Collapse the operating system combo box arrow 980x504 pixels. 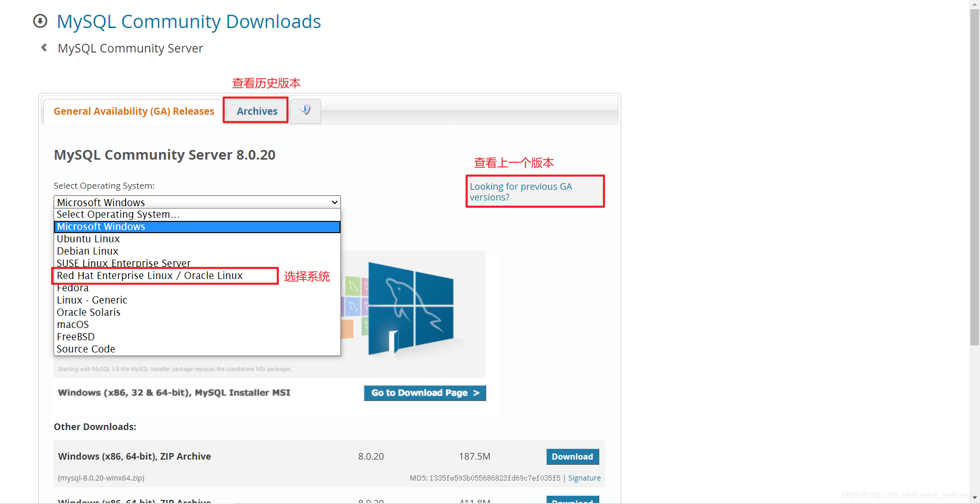[335, 202]
